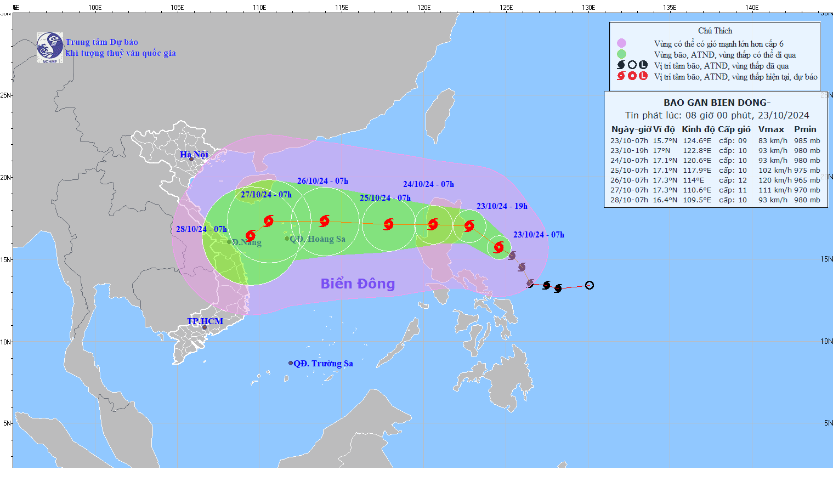The image size is (833, 504).
Task: Click the '28/10-07h' table row date
Action: (x=629, y=200)
